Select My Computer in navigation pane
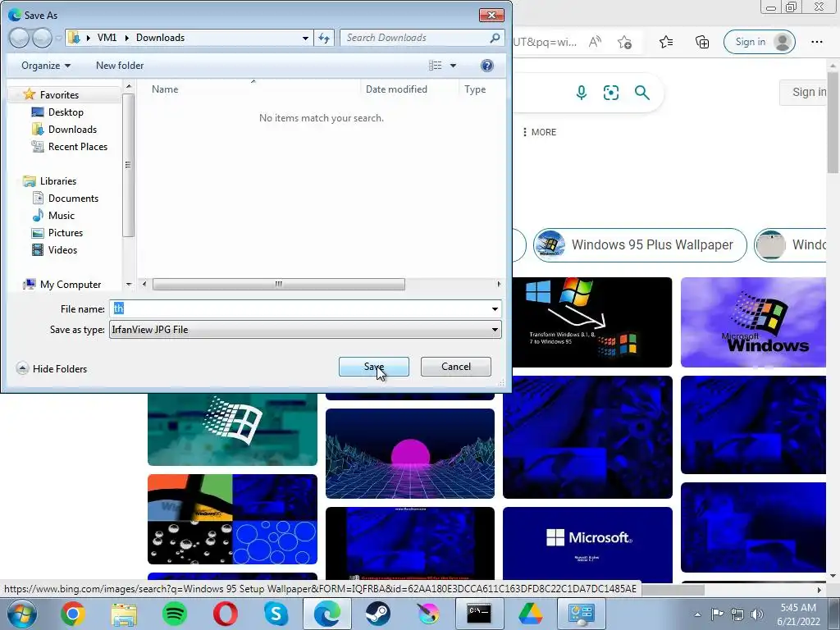This screenshot has height=630, width=840. 70,285
